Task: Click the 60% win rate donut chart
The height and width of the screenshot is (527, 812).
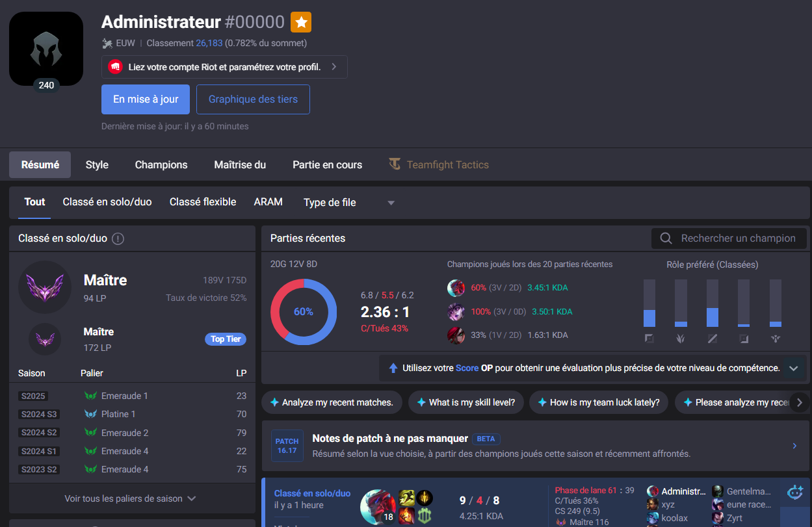Action: (x=304, y=312)
